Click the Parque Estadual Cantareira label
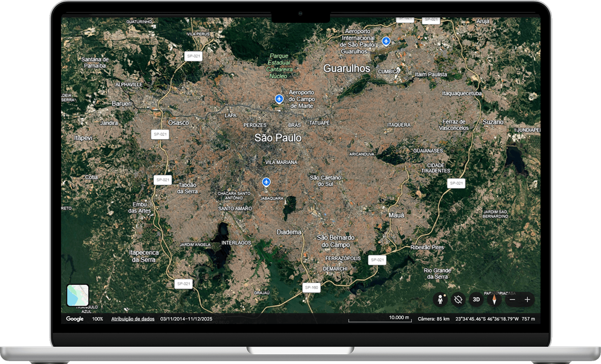This screenshot has height=364, width=601. point(279,66)
